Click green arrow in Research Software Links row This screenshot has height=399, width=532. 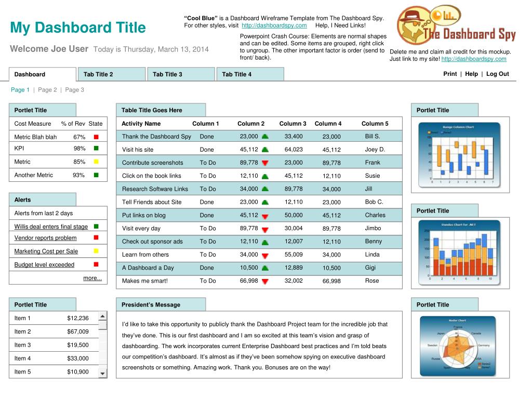(x=265, y=189)
